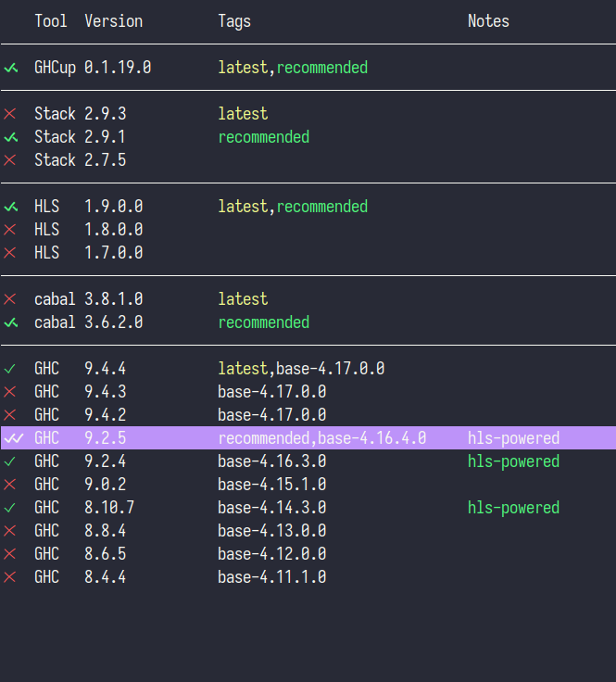Click the green checkmark beside GHC 8.10.7
Viewport: 616px width, 682px height.
point(9,508)
